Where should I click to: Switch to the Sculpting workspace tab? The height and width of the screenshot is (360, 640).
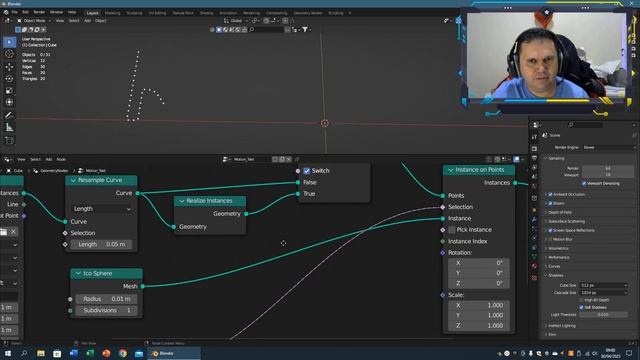coord(134,13)
